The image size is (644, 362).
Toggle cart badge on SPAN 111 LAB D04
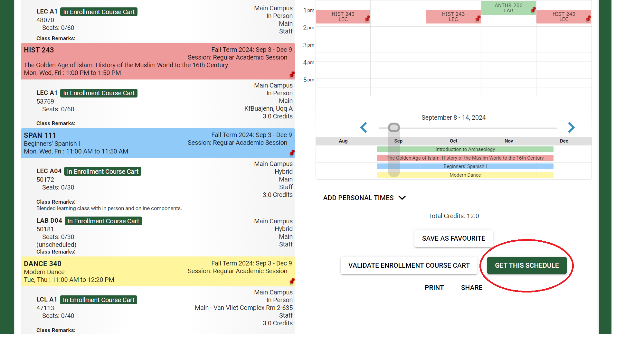pos(103,221)
